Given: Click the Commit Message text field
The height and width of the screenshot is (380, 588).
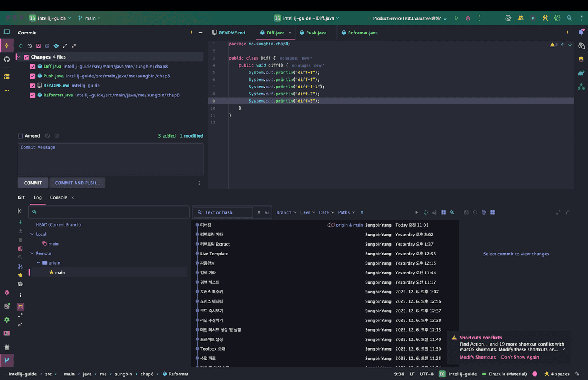Looking at the screenshot, I should (110, 159).
